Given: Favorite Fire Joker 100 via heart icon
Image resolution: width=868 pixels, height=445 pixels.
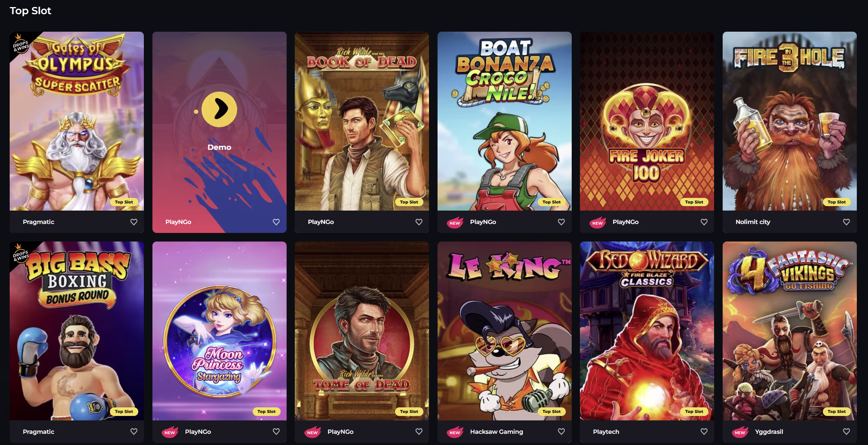Looking at the screenshot, I should click(x=704, y=222).
